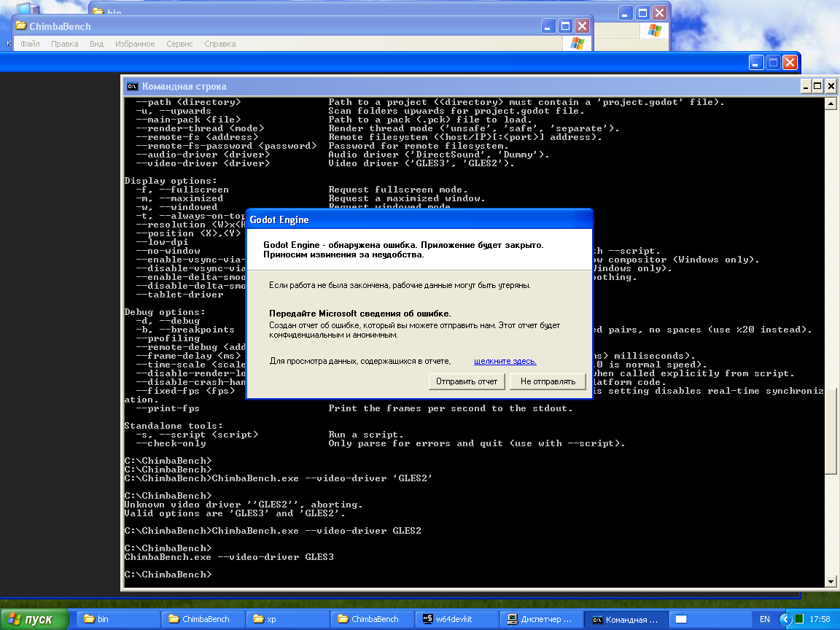This screenshot has width=840, height=630.
Task: Switch to the xp folder taskbar button
Action: tap(288, 619)
